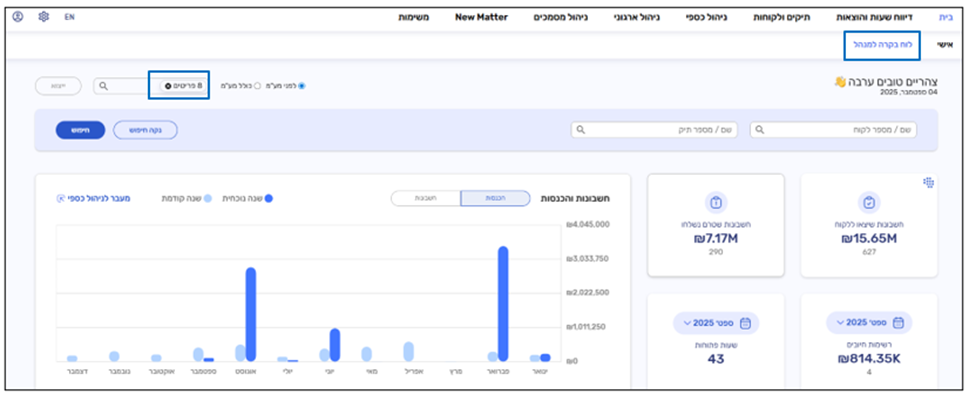This screenshot has height=401, width=969.
Task: Select the כולל מע"מ radio option
Action: [257, 86]
